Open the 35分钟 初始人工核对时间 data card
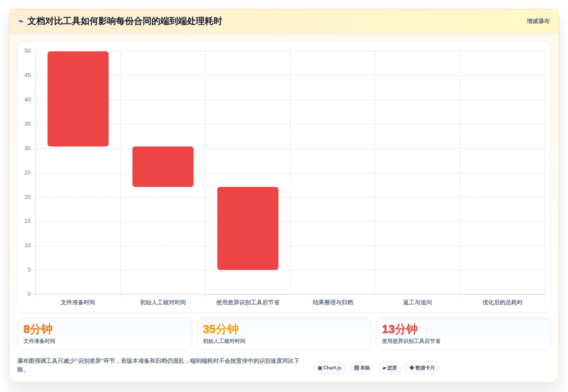 click(284, 334)
